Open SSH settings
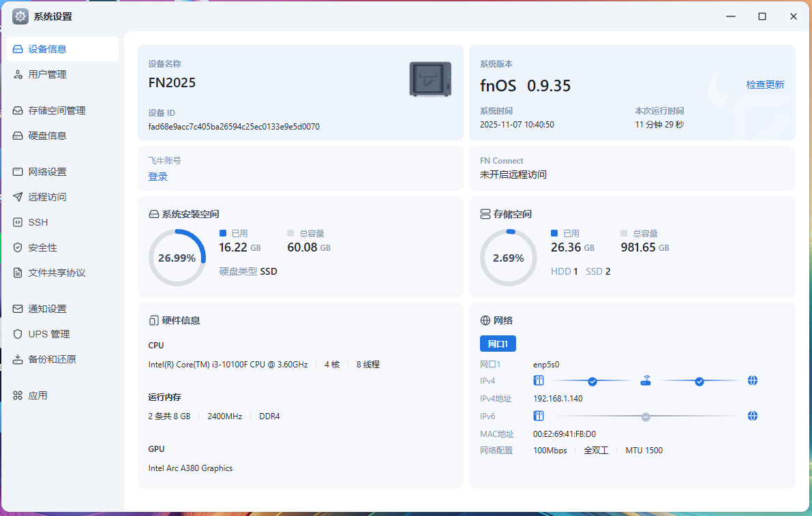The width and height of the screenshot is (812, 516). (x=38, y=222)
